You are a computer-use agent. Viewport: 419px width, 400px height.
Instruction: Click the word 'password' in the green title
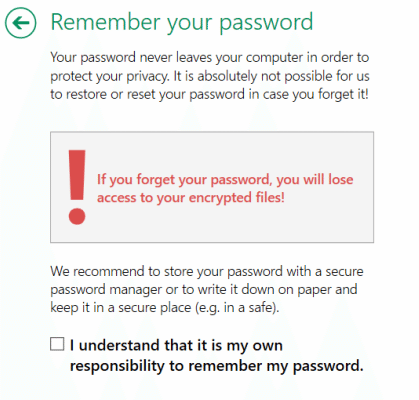(266, 23)
